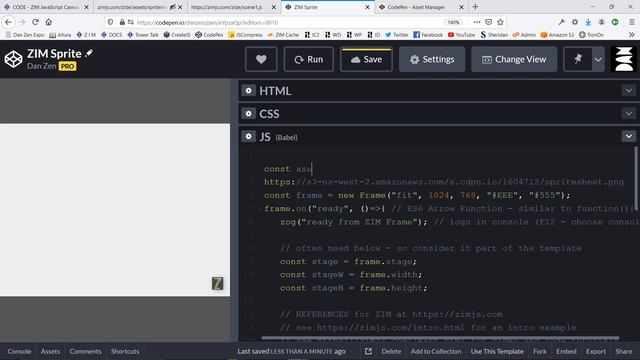Viewport: 640px width, 360px height.
Task: Open the YouTube bookmark
Action: point(461,35)
